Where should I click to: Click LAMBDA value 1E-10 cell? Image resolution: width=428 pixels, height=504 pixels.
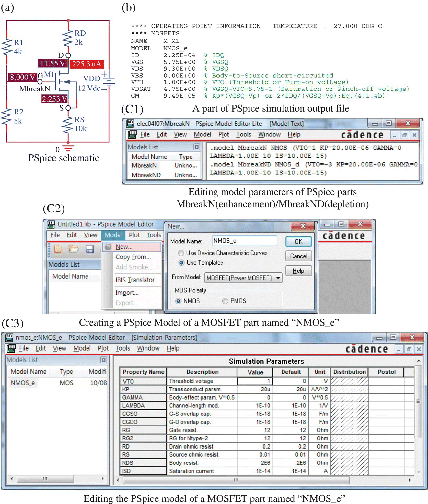pos(255,405)
